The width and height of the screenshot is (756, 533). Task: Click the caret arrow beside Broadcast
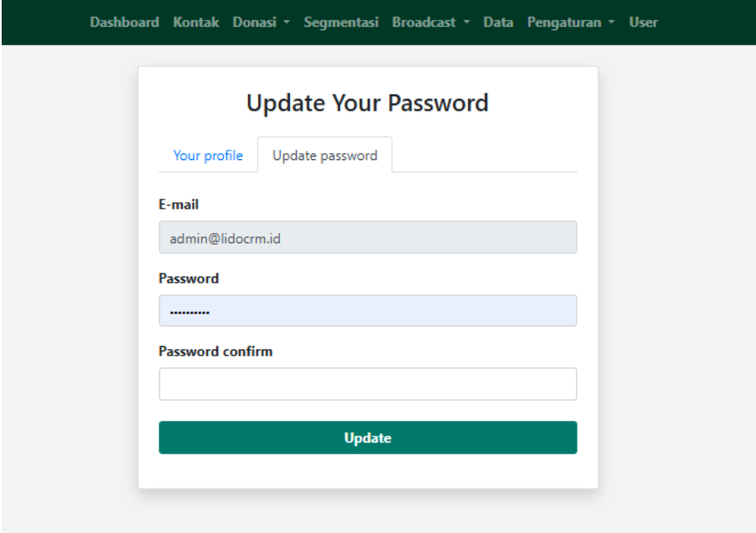466,23
